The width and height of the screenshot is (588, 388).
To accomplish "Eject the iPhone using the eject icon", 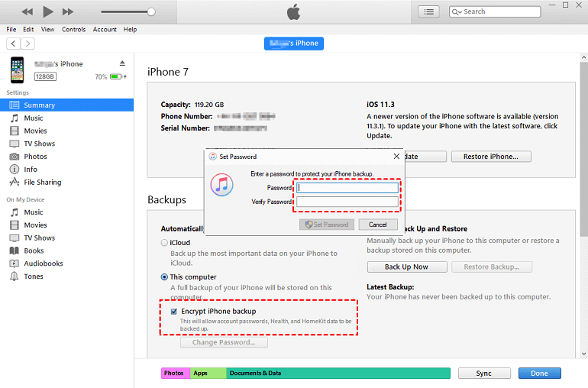I will [122, 63].
